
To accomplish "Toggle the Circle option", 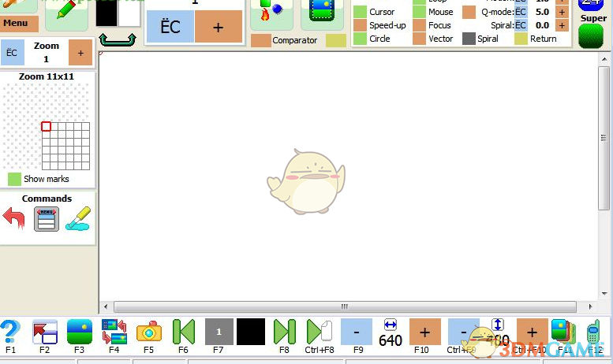I will 360,39.
